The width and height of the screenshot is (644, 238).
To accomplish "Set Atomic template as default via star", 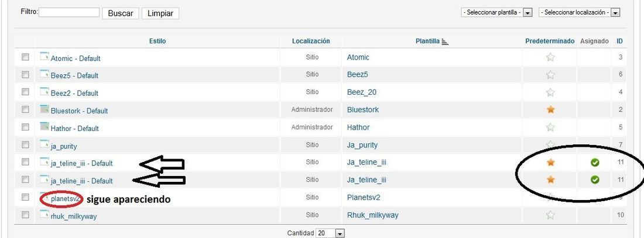I will [x=550, y=57].
